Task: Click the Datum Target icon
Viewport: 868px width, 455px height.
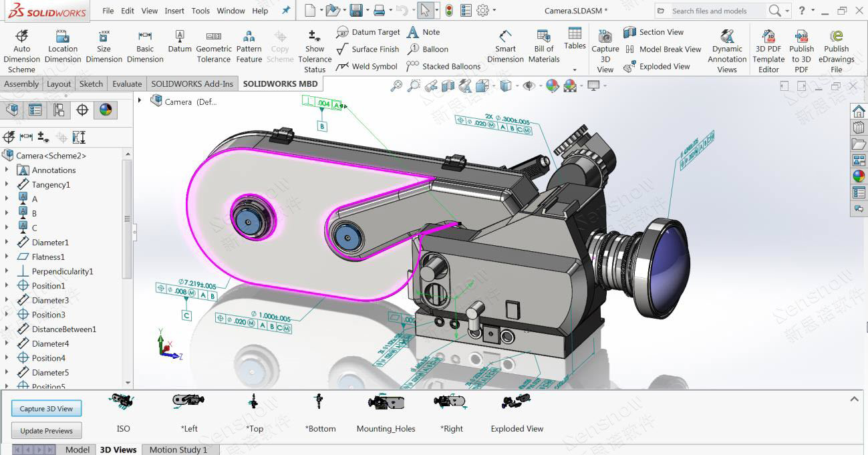Action: pos(343,32)
